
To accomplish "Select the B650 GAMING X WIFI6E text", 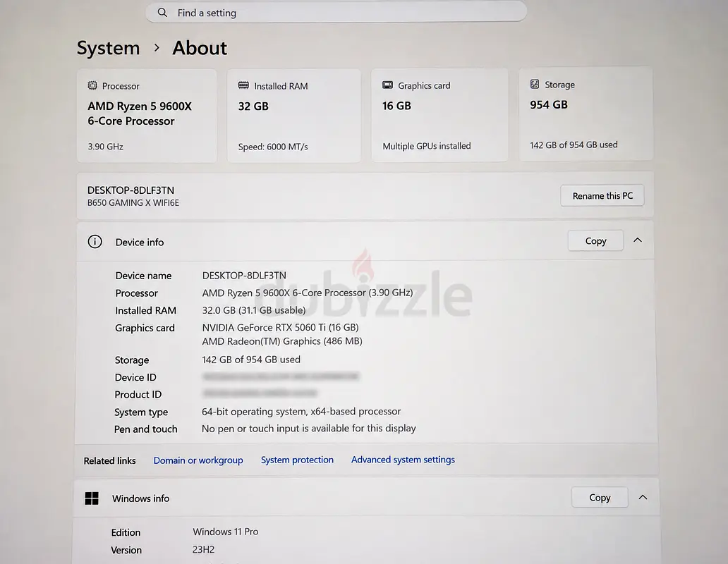I will click(133, 203).
